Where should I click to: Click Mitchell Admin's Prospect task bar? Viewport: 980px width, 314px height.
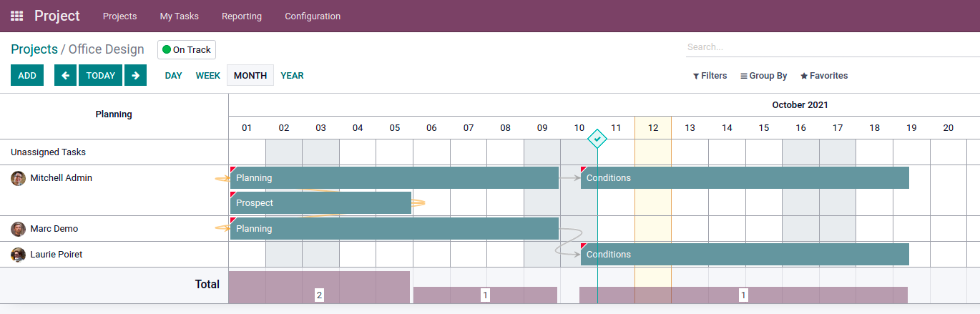(x=320, y=203)
